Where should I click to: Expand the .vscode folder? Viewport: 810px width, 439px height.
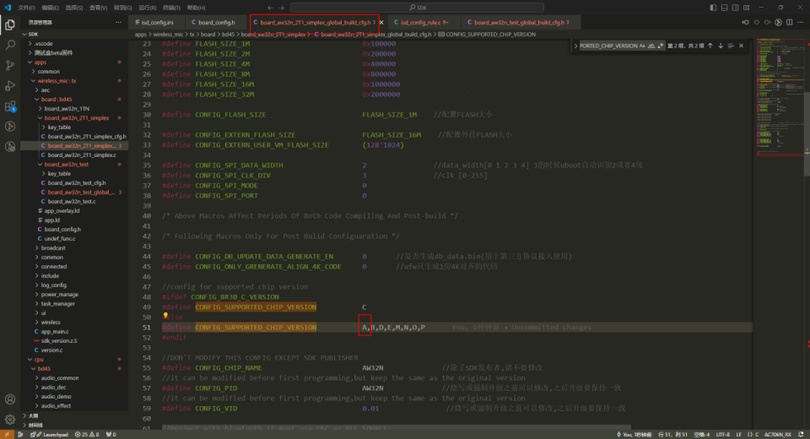(30, 43)
